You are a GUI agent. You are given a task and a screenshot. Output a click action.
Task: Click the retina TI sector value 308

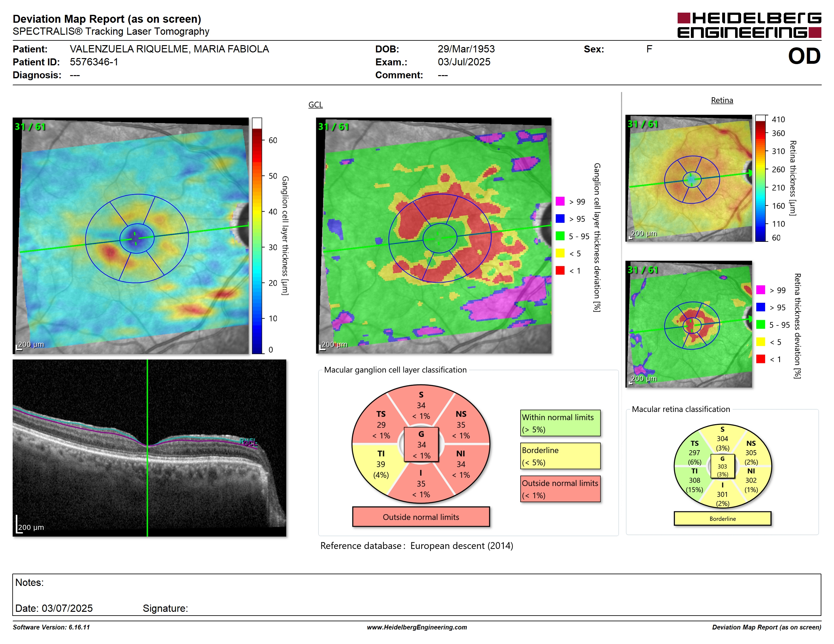pos(694,480)
